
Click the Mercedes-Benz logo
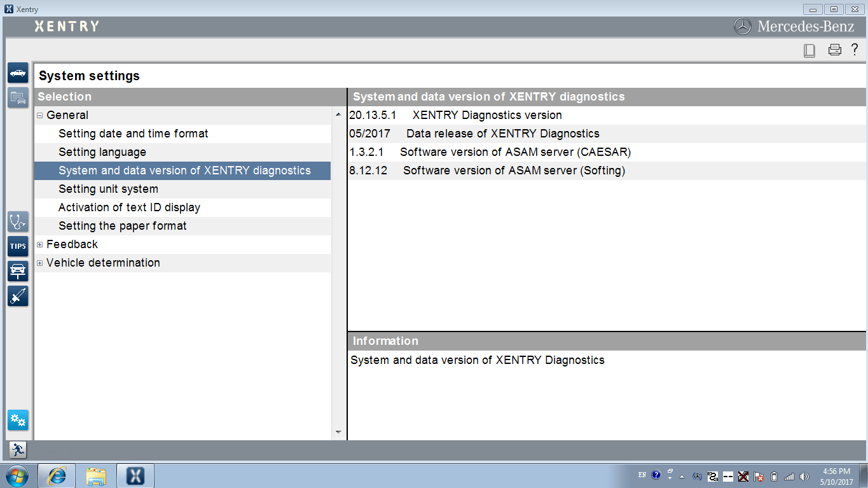pos(794,27)
